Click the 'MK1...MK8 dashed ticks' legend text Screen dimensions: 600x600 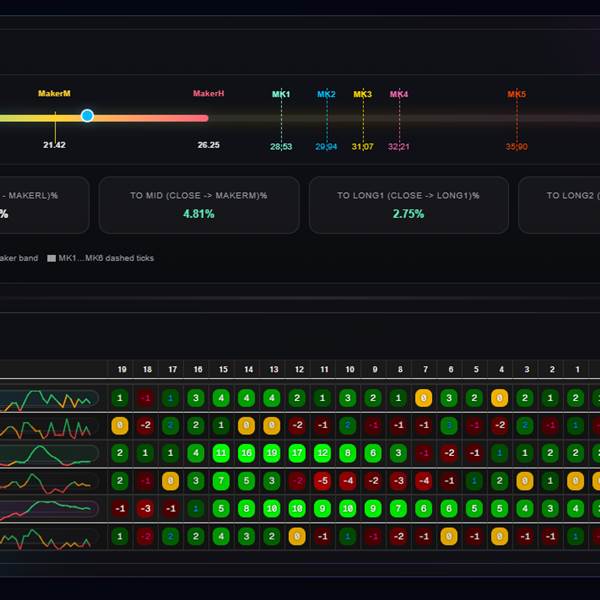point(106,258)
